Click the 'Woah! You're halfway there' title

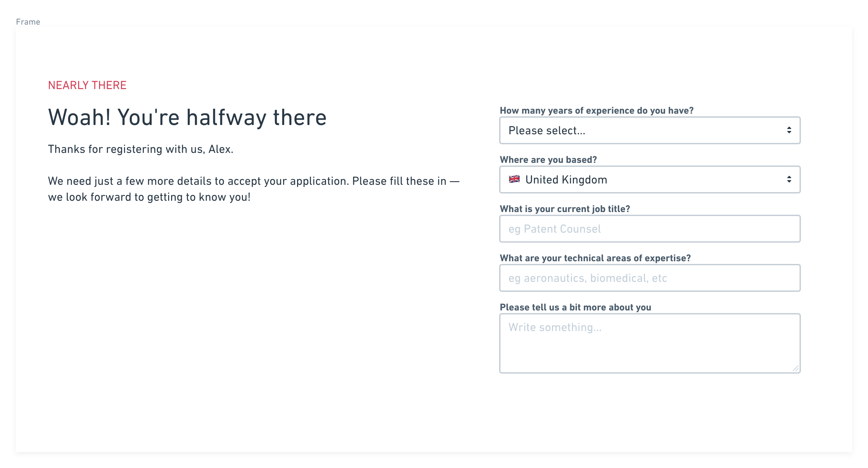coord(187,117)
